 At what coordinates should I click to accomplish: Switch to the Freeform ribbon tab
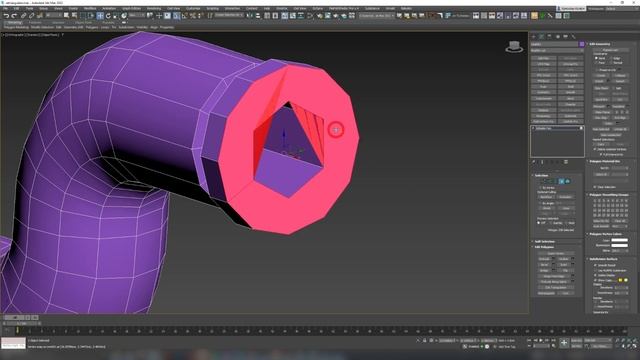click(x=35, y=22)
